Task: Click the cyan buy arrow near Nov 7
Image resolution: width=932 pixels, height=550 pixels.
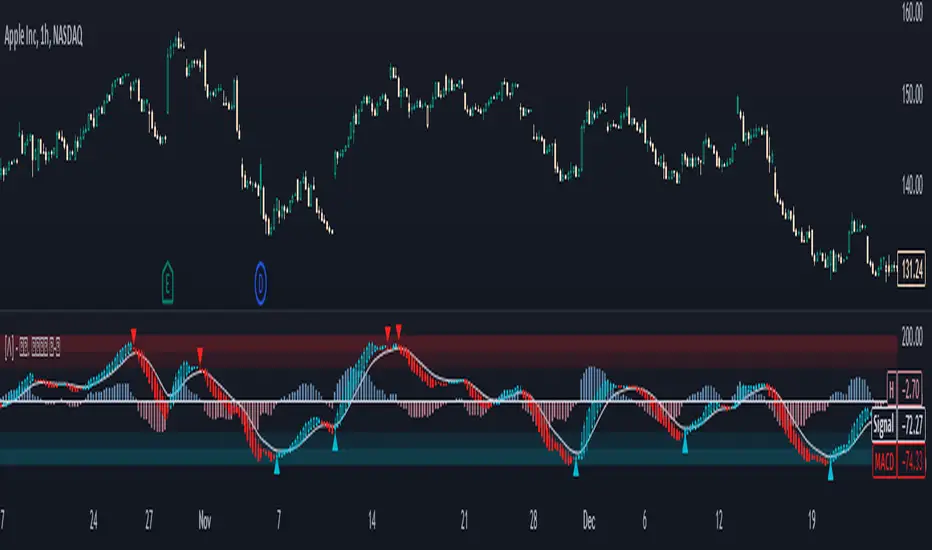Action: [277, 466]
